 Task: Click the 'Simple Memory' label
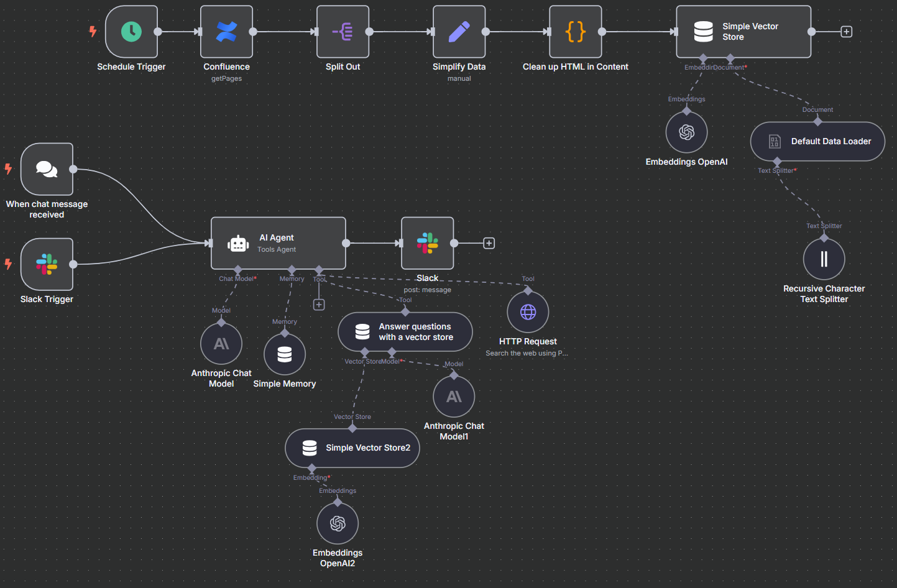click(285, 384)
